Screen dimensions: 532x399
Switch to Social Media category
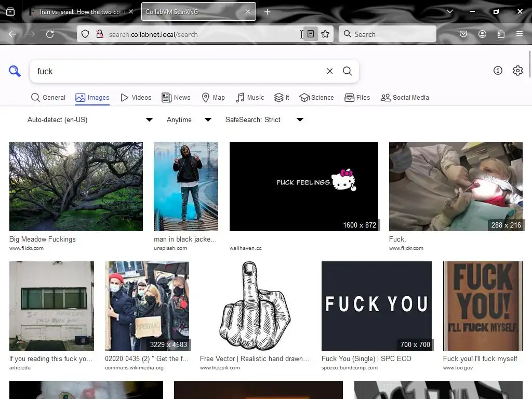(405, 98)
